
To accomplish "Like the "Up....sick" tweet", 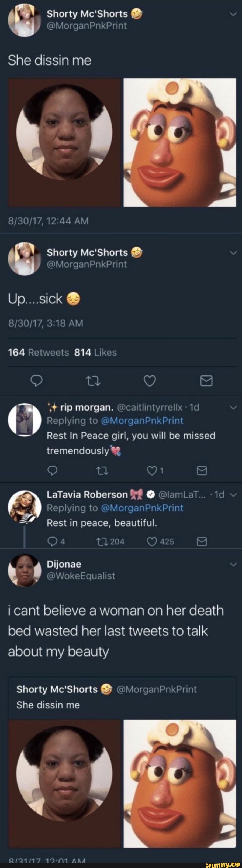I will tap(150, 381).
